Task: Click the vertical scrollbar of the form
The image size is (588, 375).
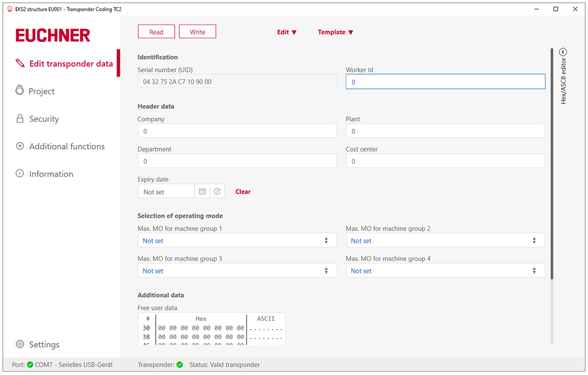Action: tap(552, 171)
